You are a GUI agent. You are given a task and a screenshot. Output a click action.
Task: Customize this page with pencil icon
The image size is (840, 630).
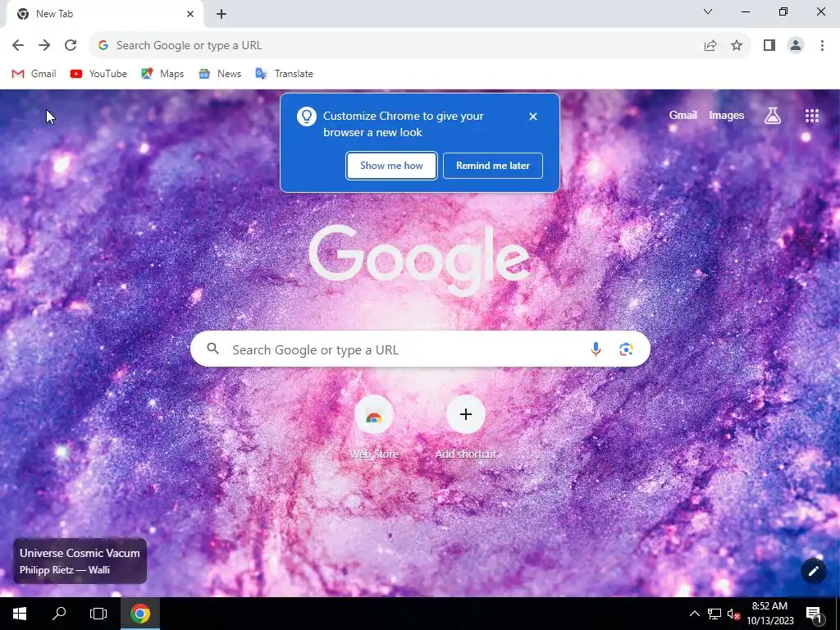point(813,571)
